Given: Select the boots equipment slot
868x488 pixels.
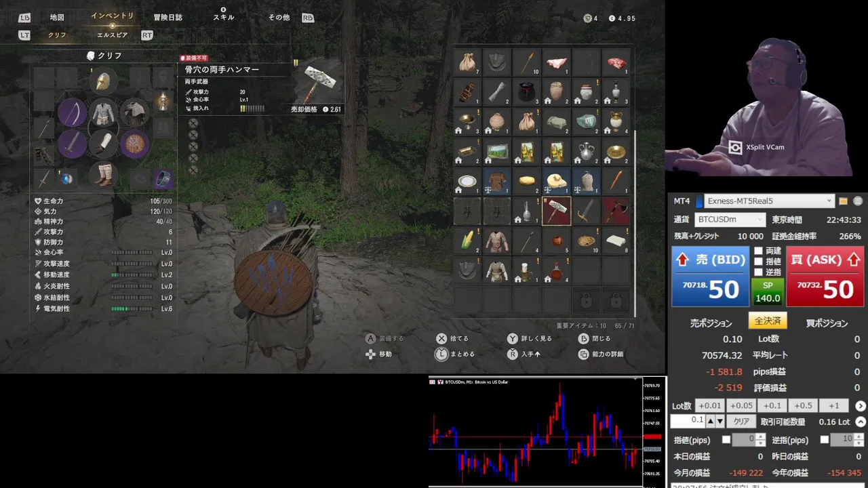Looking at the screenshot, I should (x=103, y=176).
